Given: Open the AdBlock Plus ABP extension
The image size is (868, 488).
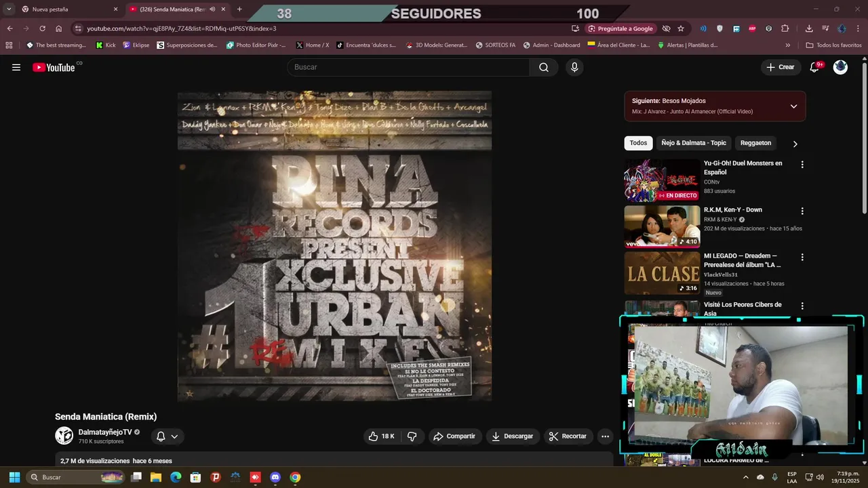Looking at the screenshot, I should [x=752, y=28].
